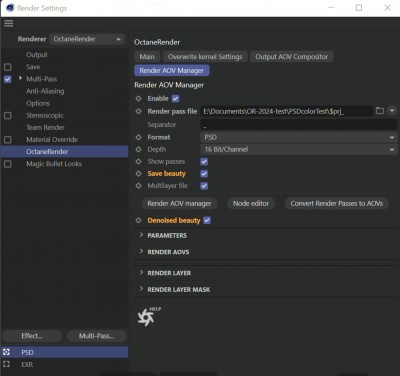400x376 pixels.
Task: Select Anti-Aliasing in the settings list
Action: tap(45, 91)
